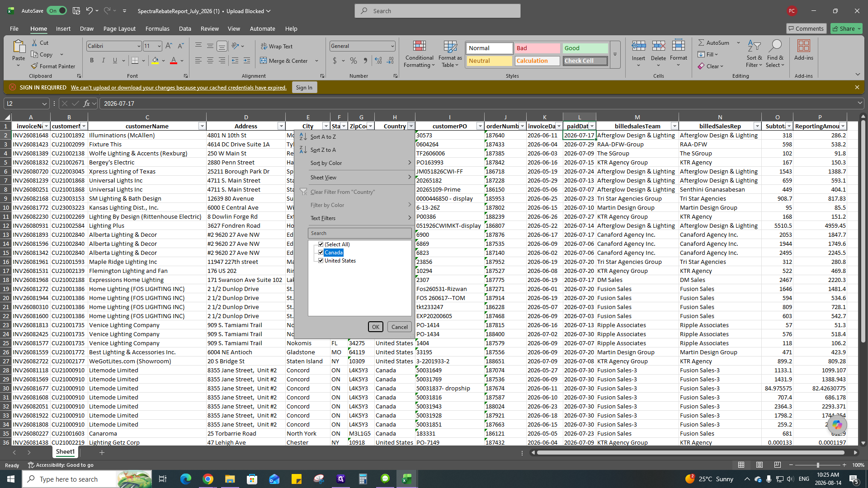Apply the Bad cell style
868x488 pixels.
click(537, 48)
